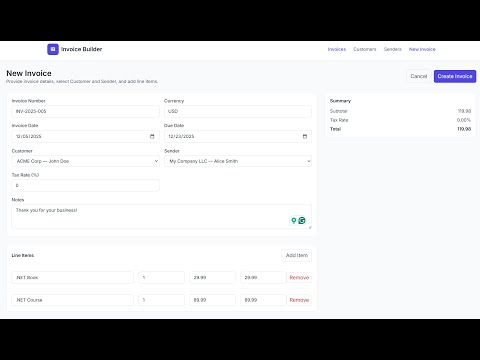Open the Invoice Date calendar picker icon
480x360 pixels.
[x=152, y=136]
